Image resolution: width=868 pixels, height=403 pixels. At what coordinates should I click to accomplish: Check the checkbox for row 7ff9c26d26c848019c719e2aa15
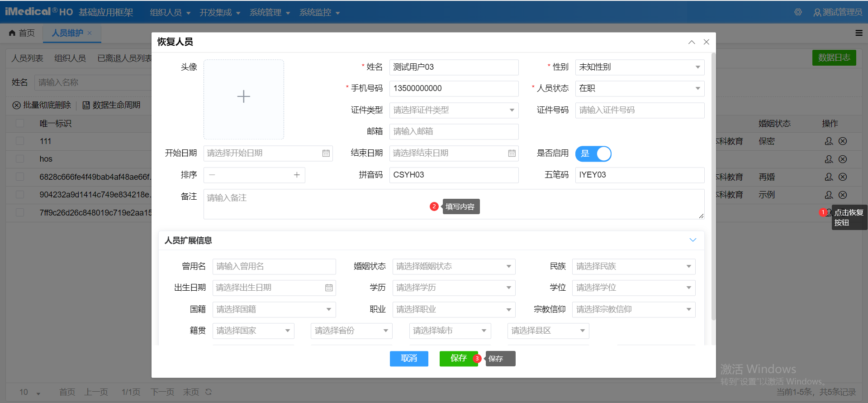point(20,212)
